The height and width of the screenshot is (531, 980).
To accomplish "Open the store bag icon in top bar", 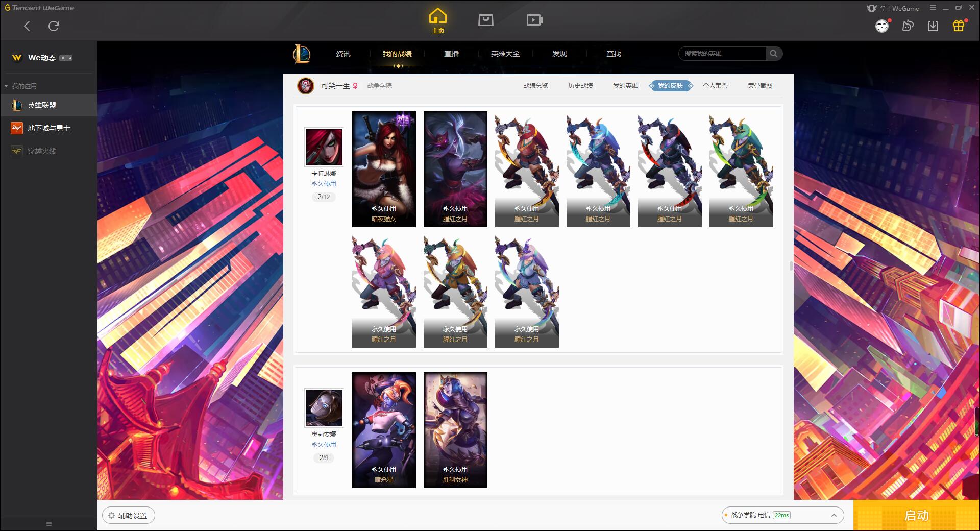I will point(485,20).
